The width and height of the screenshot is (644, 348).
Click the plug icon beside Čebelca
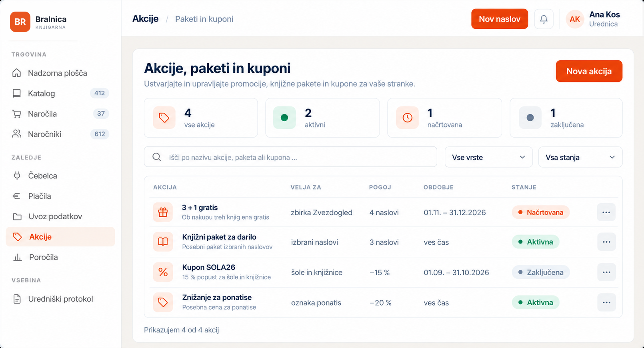[x=17, y=176]
